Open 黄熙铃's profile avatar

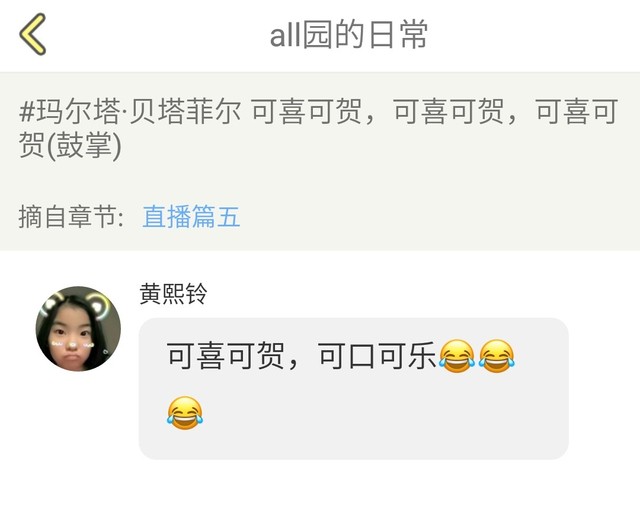78,329
